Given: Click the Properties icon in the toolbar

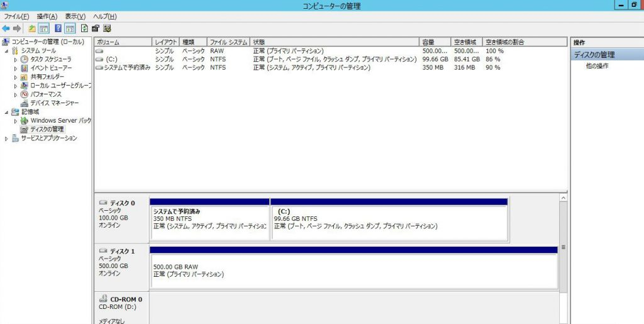Looking at the screenshot, I should click(x=96, y=28).
